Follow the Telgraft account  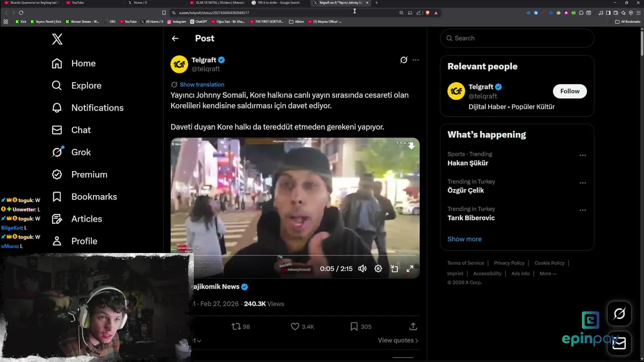[x=570, y=91]
